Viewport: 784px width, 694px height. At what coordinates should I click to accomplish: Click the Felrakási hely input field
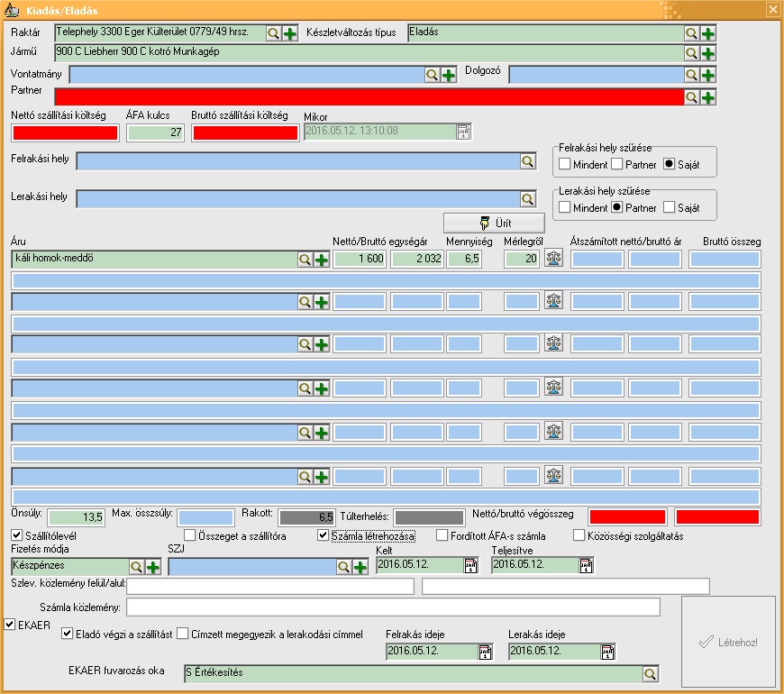coord(298,161)
